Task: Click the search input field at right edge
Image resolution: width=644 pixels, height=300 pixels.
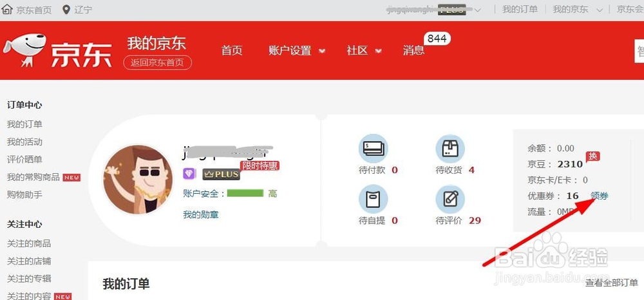Action: [639, 52]
